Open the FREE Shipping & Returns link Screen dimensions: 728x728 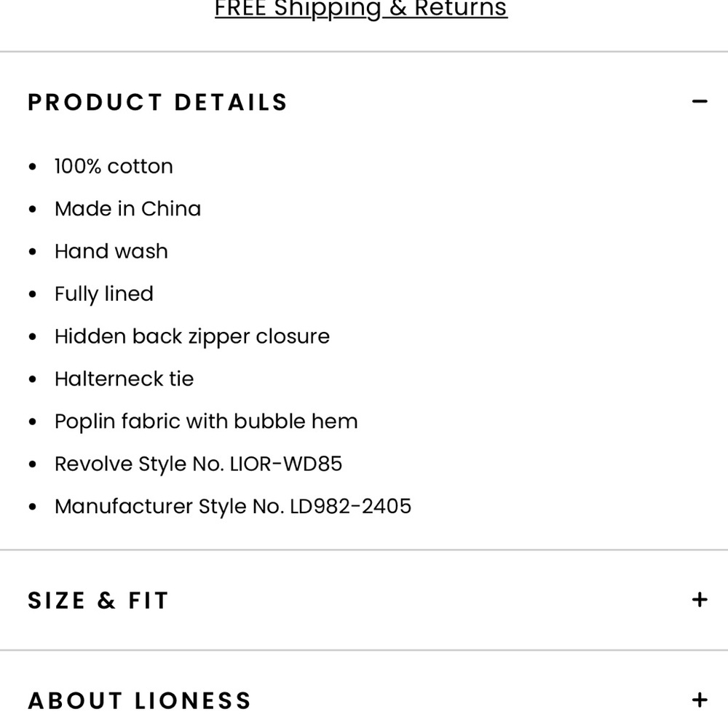click(360, 9)
